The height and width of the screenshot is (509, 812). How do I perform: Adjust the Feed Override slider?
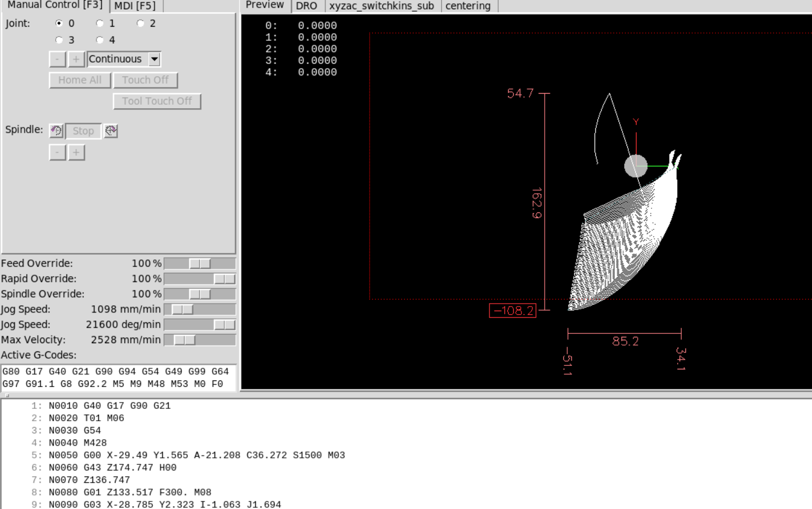pyautogui.click(x=199, y=263)
